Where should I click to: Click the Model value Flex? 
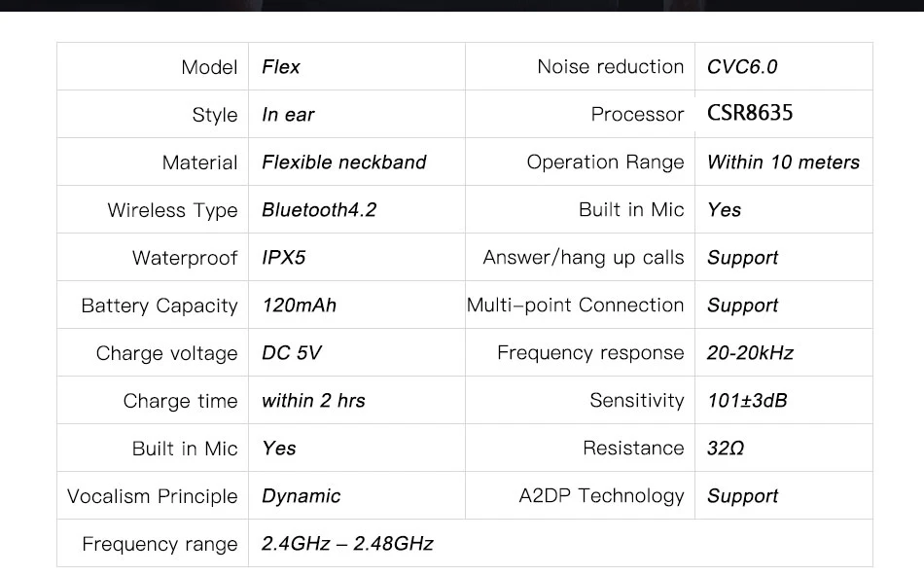(x=280, y=66)
